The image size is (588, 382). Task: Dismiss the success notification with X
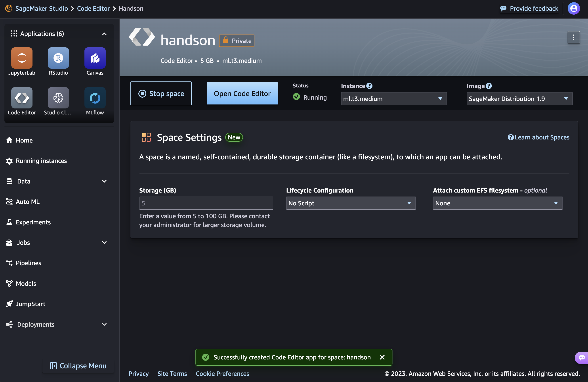coord(382,357)
